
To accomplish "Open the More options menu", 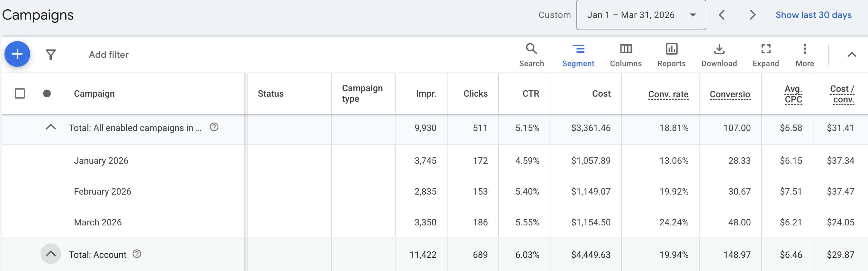I will click(x=805, y=55).
